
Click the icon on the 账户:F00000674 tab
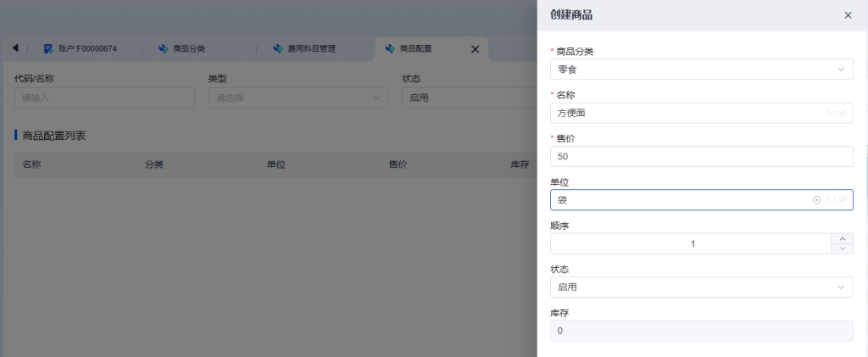pos(48,49)
